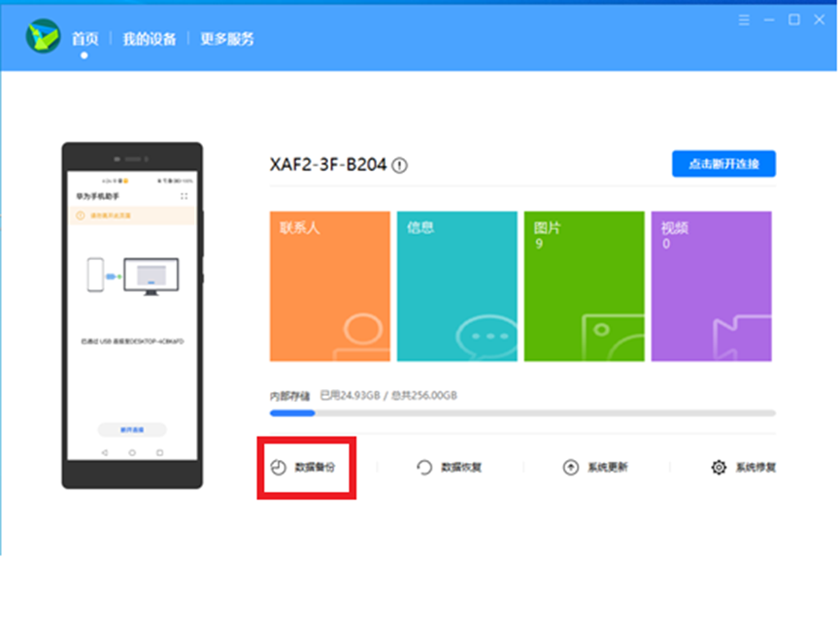Switch to the 首页 tab

click(x=84, y=39)
